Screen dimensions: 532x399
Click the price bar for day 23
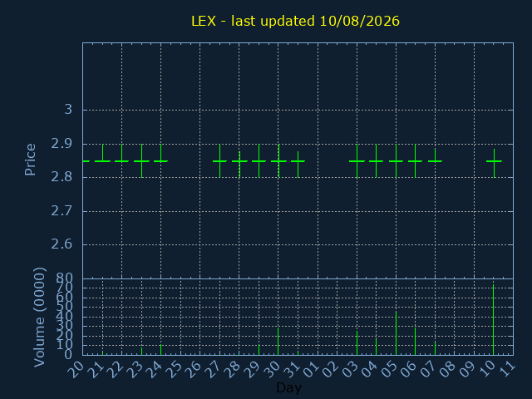point(142,160)
